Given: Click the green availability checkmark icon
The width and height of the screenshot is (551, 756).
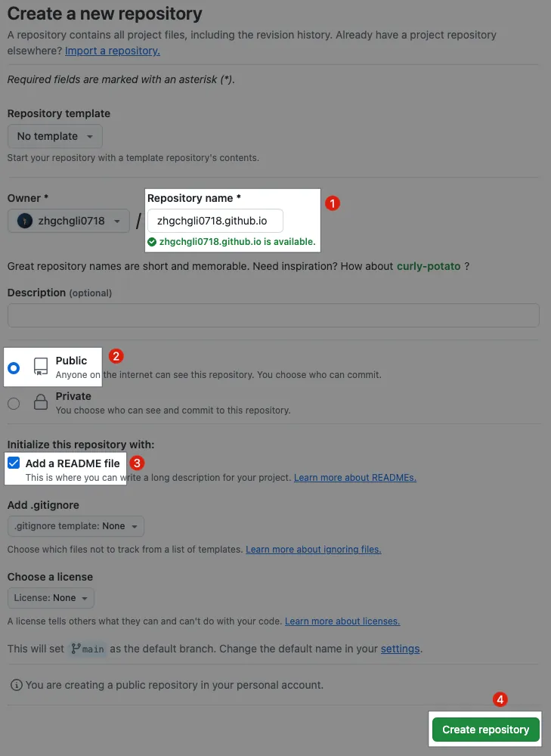Looking at the screenshot, I should click(x=152, y=242).
